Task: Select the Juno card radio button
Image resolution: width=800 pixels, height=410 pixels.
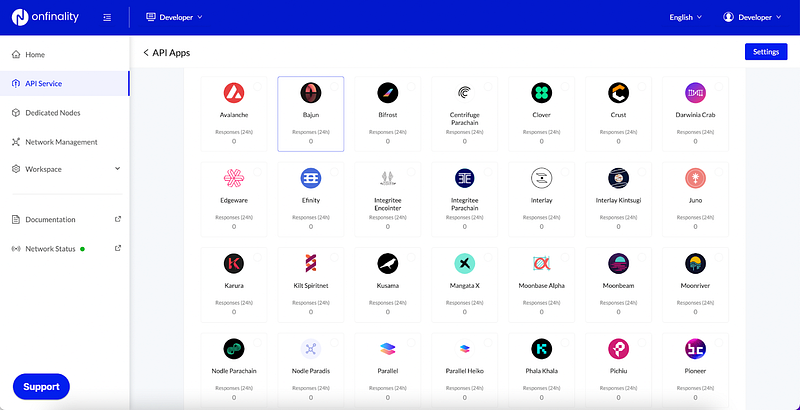Action: (x=719, y=172)
